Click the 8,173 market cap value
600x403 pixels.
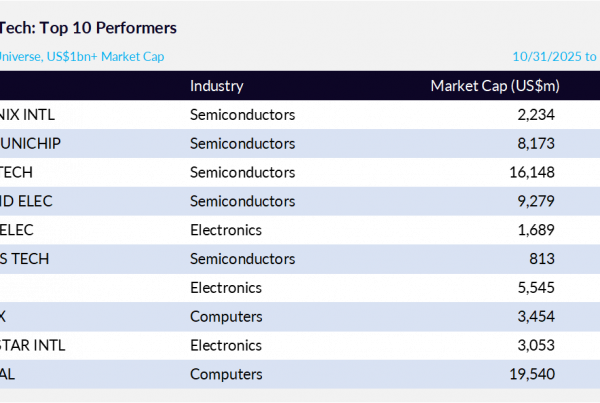[535, 144]
